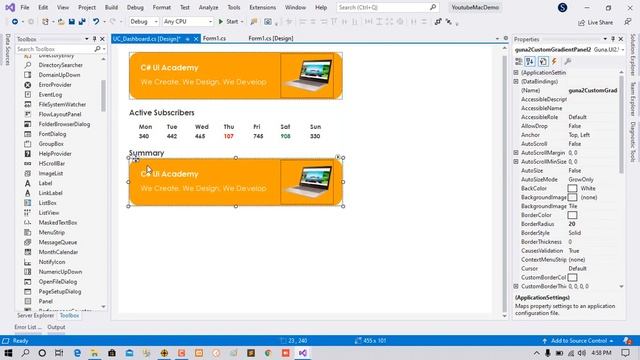Click the green Start debugging arrow
The height and width of the screenshot is (360, 640).
[221, 22]
